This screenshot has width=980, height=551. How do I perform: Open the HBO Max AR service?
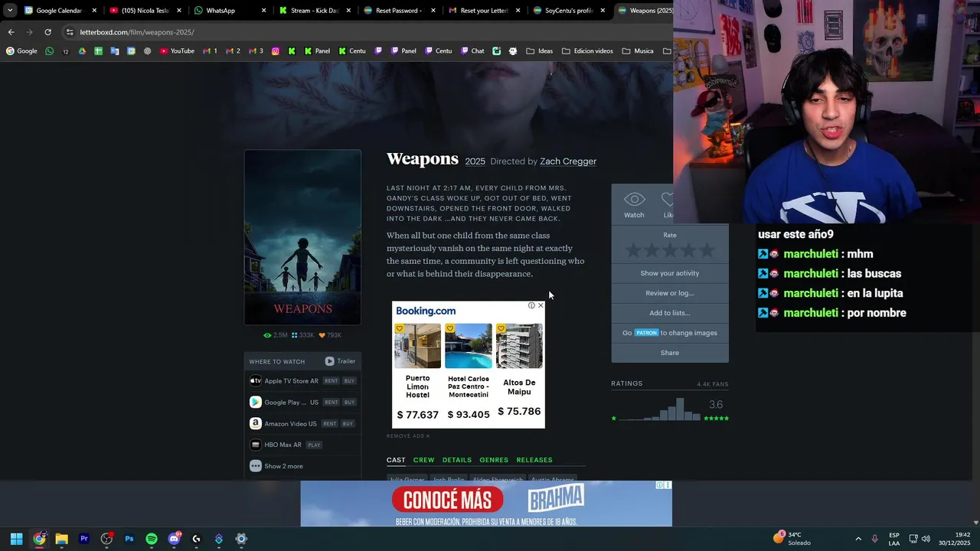pos(276,445)
